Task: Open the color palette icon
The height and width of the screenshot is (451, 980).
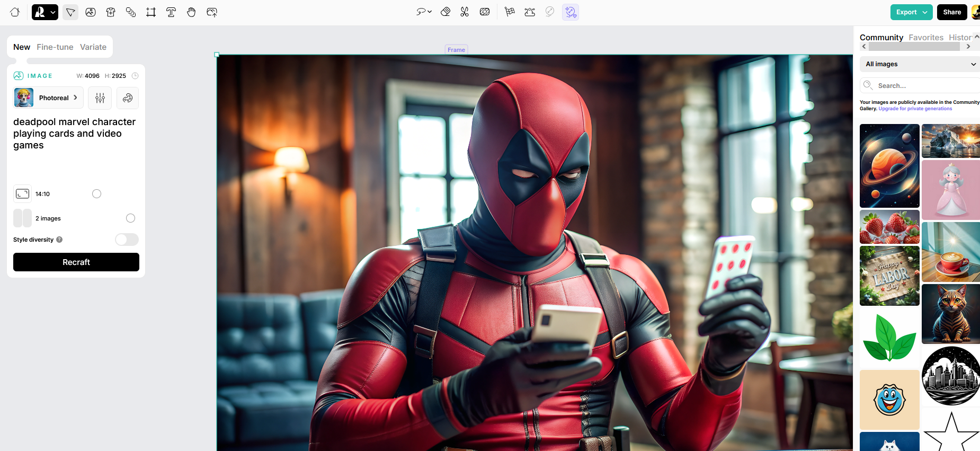Action: click(x=128, y=98)
